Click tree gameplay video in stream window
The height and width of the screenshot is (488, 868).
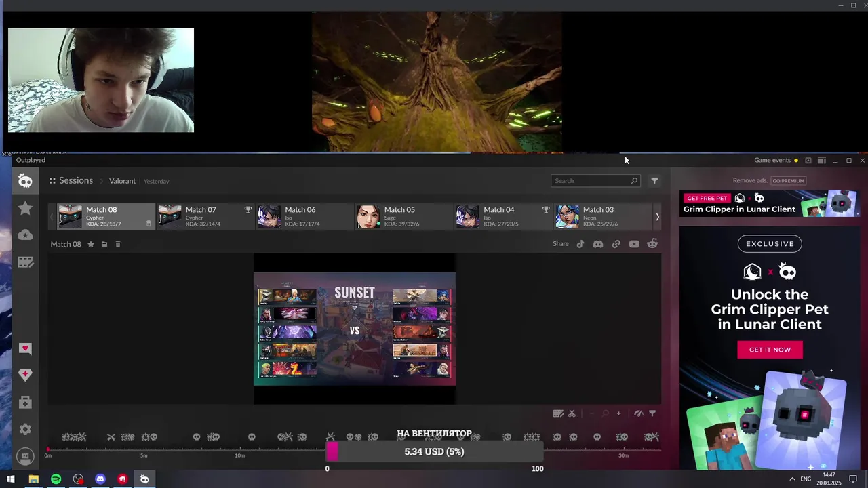pyautogui.click(x=437, y=81)
